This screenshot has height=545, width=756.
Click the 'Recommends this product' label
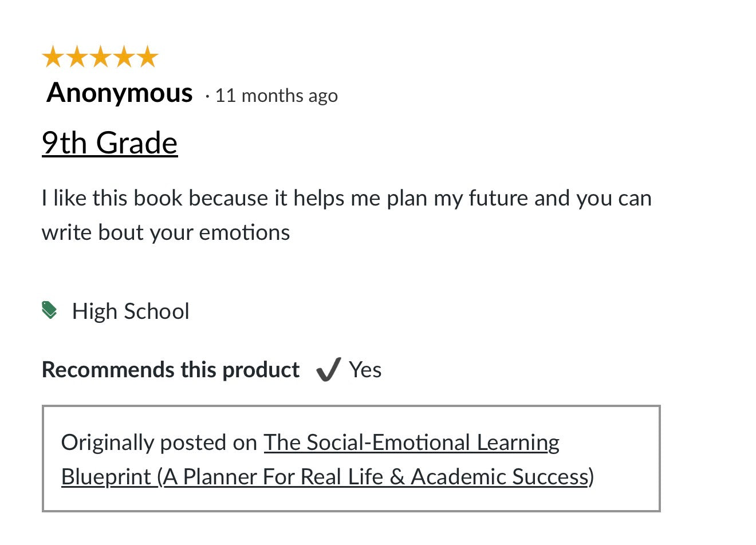coord(171,370)
